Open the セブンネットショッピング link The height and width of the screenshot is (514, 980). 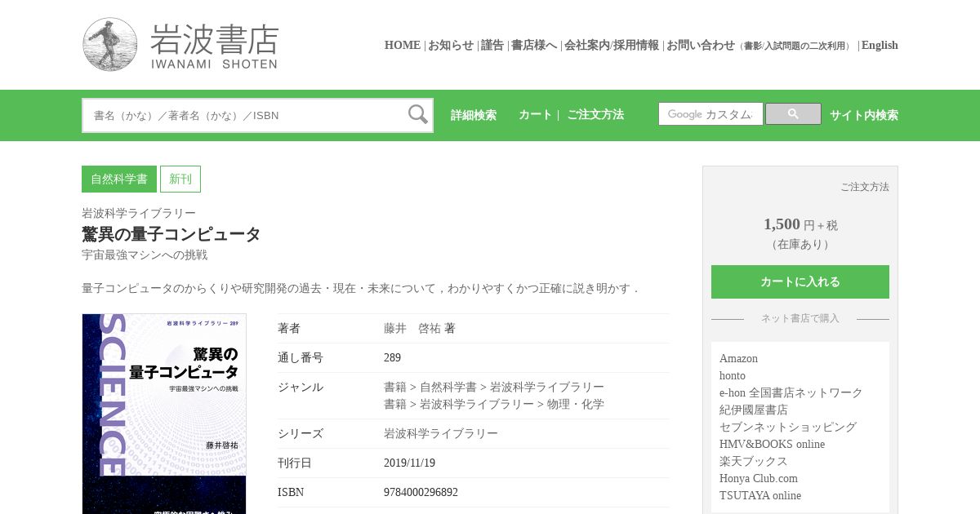[x=788, y=427]
